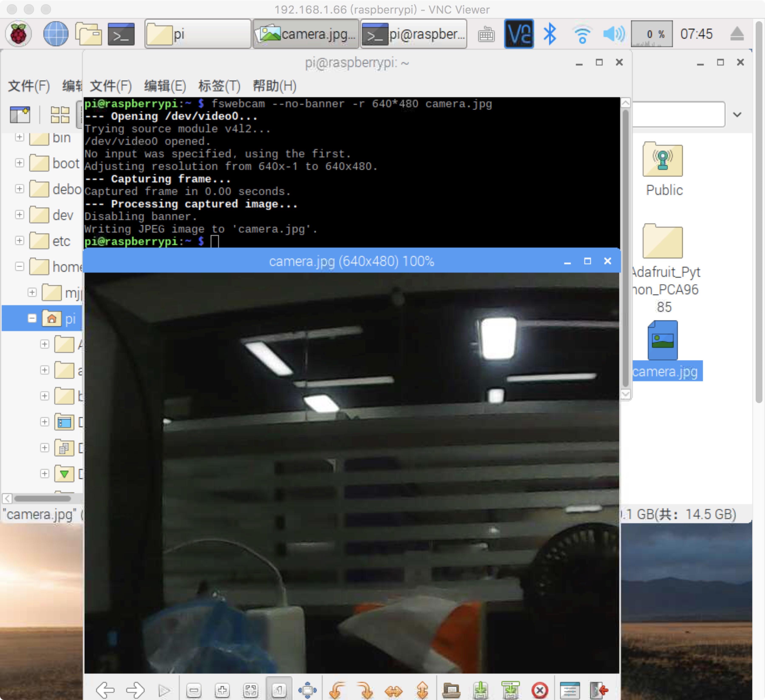Open the VNC server tray icon
Viewport: 765px width, 700px height.
click(x=519, y=34)
